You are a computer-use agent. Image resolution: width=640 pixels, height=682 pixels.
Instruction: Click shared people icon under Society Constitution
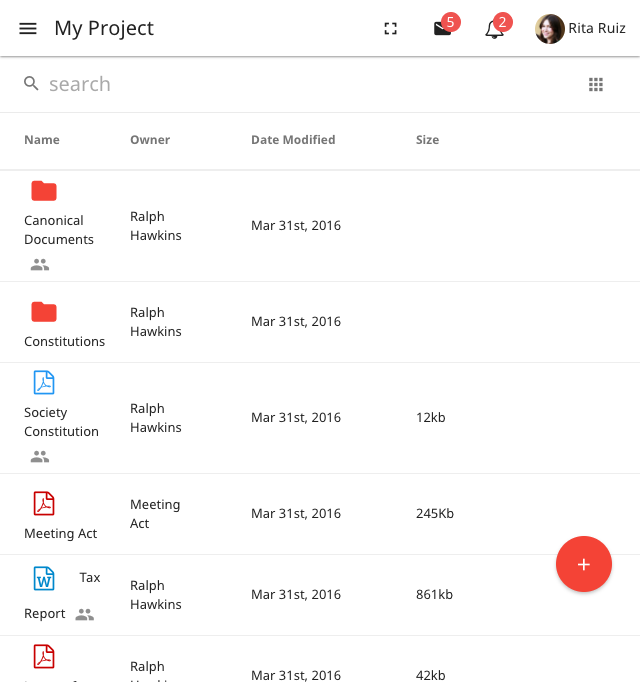point(40,456)
